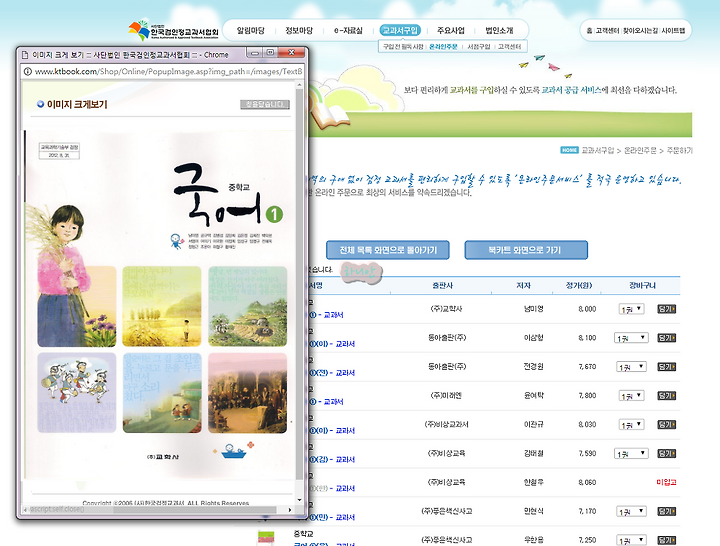Add the 민현식 textbook to the cart

[x=666, y=511]
